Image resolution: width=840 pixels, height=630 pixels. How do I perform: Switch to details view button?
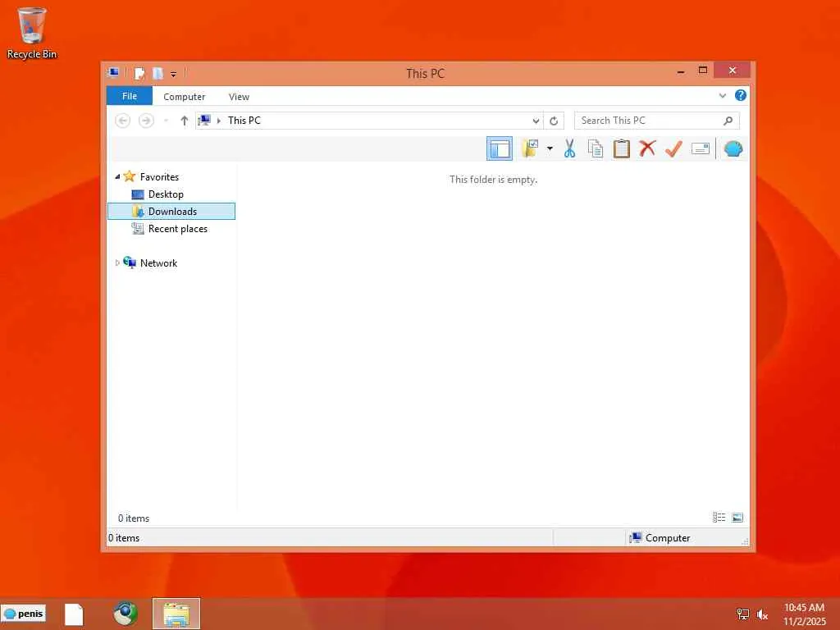point(719,518)
